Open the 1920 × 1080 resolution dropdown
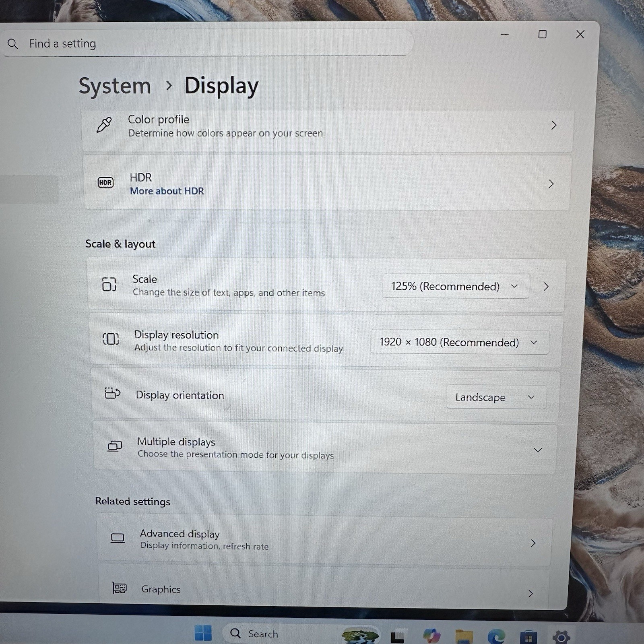Viewport: 644px width, 644px height. click(459, 342)
